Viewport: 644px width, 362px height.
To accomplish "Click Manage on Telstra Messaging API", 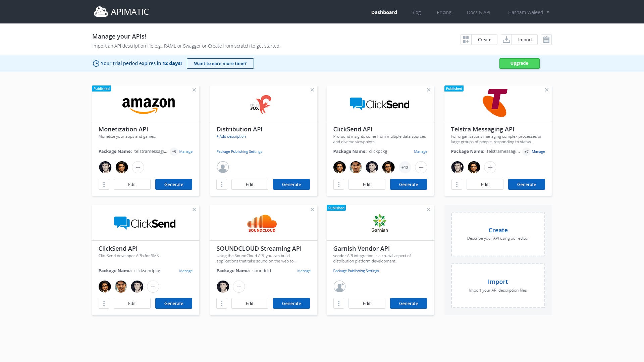I will click(538, 152).
